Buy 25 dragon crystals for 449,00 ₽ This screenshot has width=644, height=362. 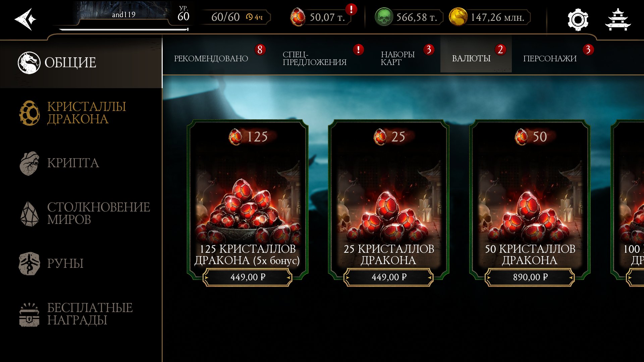click(x=389, y=277)
